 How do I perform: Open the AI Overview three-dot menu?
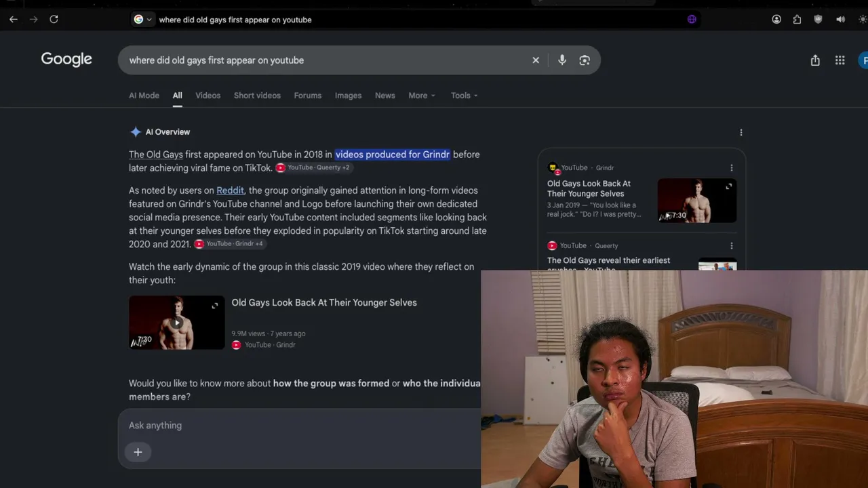click(741, 133)
